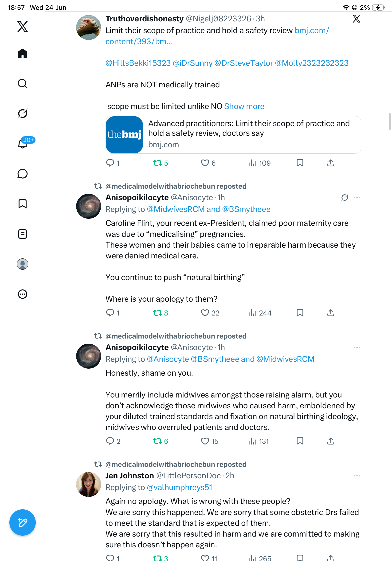
Task: Open Lists icon in the sidebar
Action: [x=23, y=234]
